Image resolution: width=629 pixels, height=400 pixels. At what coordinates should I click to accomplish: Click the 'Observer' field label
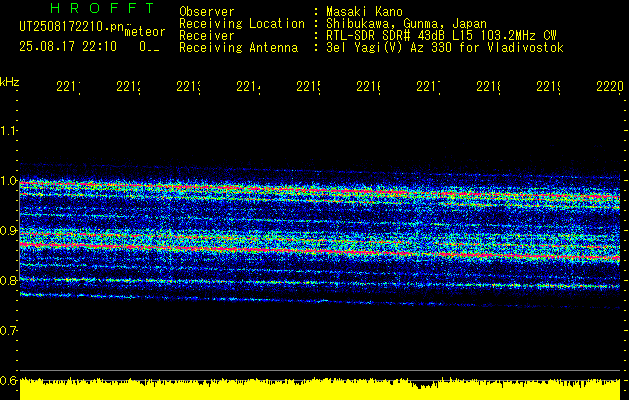207,12
